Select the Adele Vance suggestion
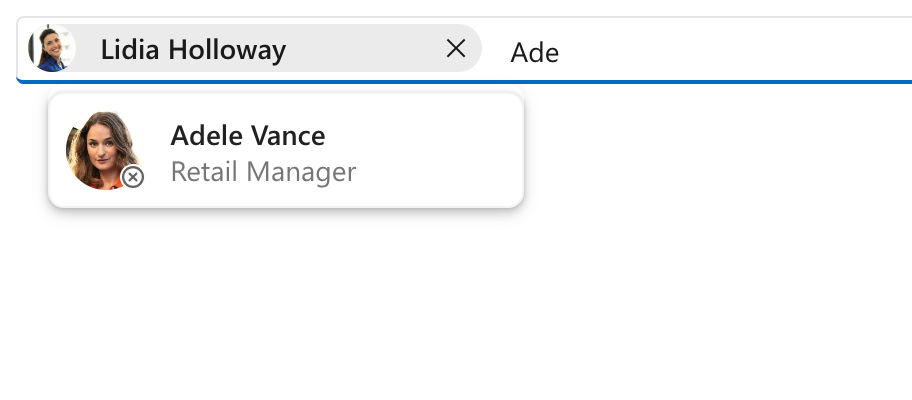The image size is (912, 400). 285,151
